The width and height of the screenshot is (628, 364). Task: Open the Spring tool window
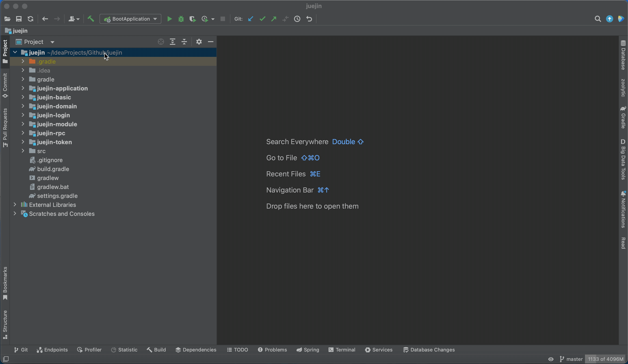pos(308,349)
